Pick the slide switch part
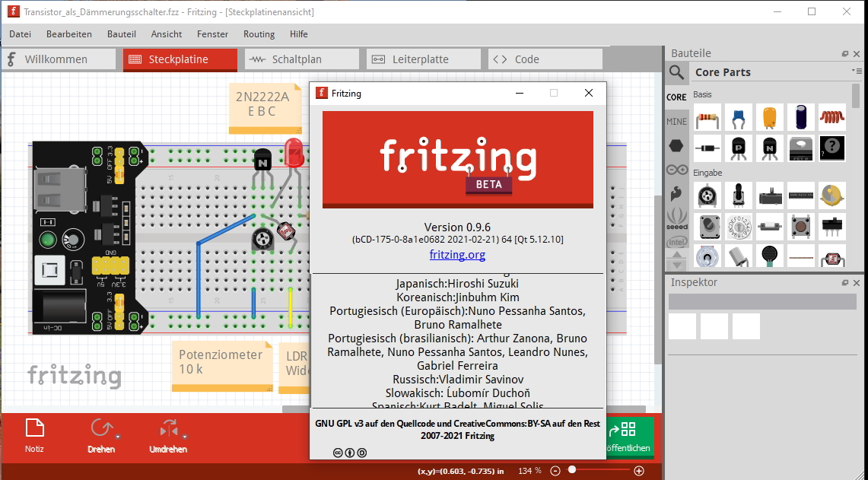The width and height of the screenshot is (868, 480). (832, 227)
